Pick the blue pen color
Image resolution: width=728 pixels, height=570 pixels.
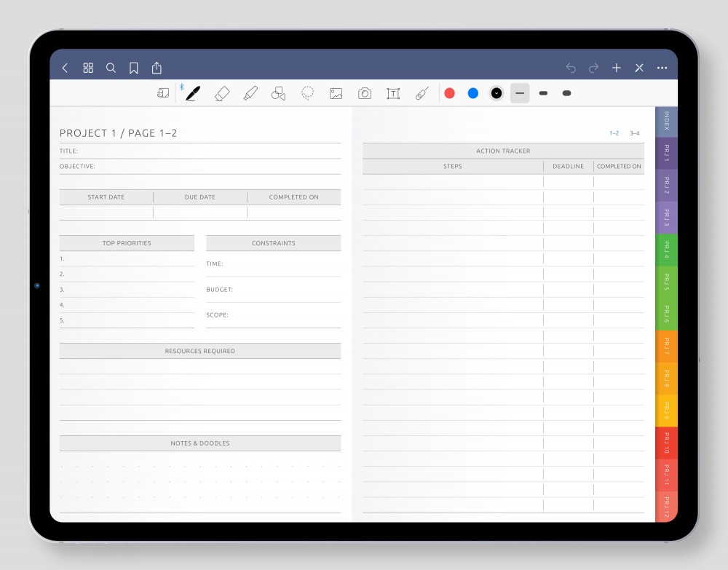tap(473, 93)
